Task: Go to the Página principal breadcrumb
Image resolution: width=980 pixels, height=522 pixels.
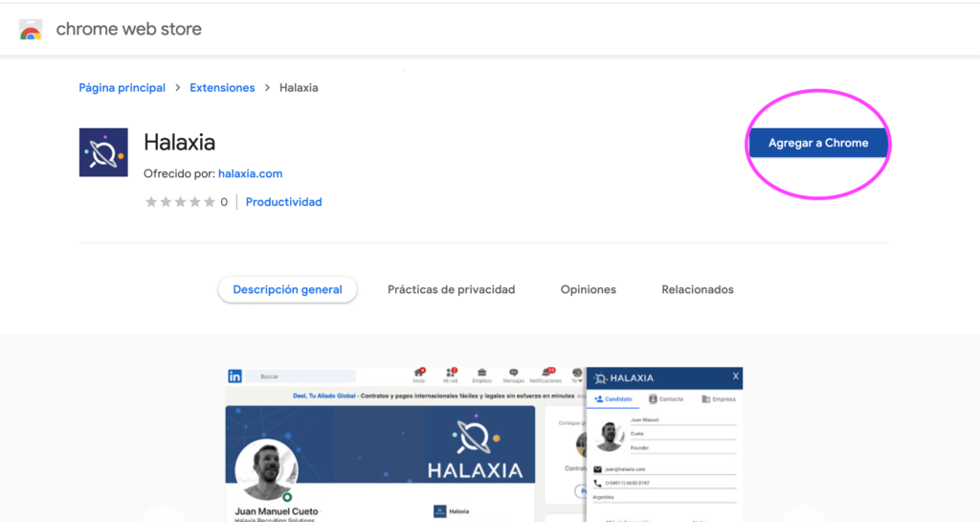Action: point(122,88)
